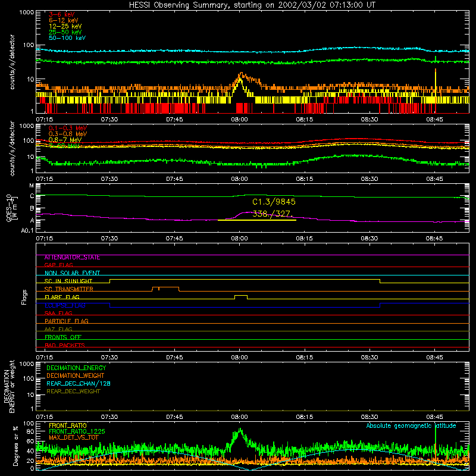Click the 08:15 tick label under MeV panel
Screen dimensions: 476x476
click(305, 179)
